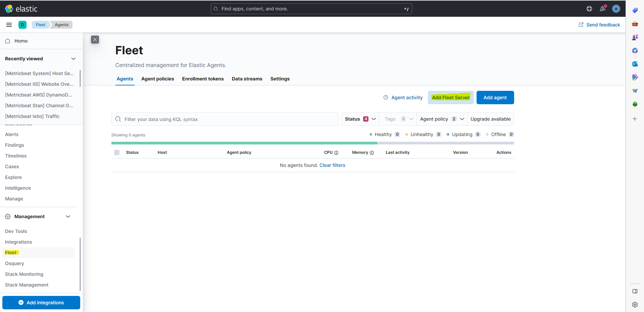
Task: Click the CPU info icon
Action: click(336, 153)
